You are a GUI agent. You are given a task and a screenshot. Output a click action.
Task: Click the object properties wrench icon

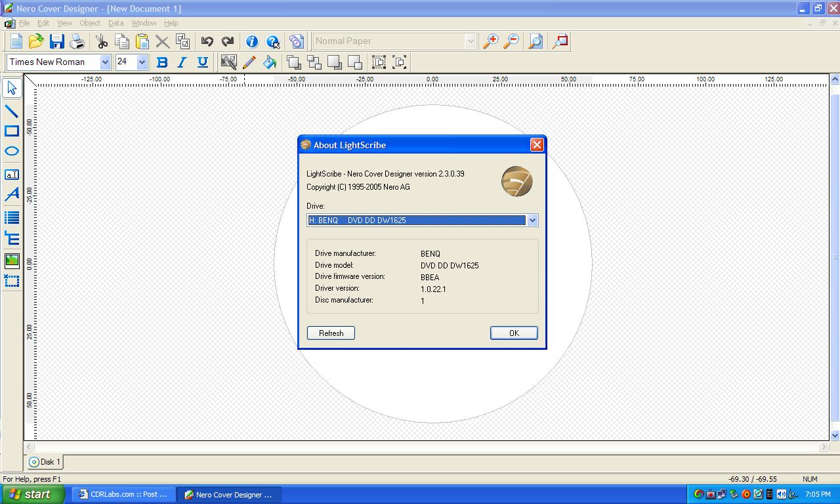[228, 62]
